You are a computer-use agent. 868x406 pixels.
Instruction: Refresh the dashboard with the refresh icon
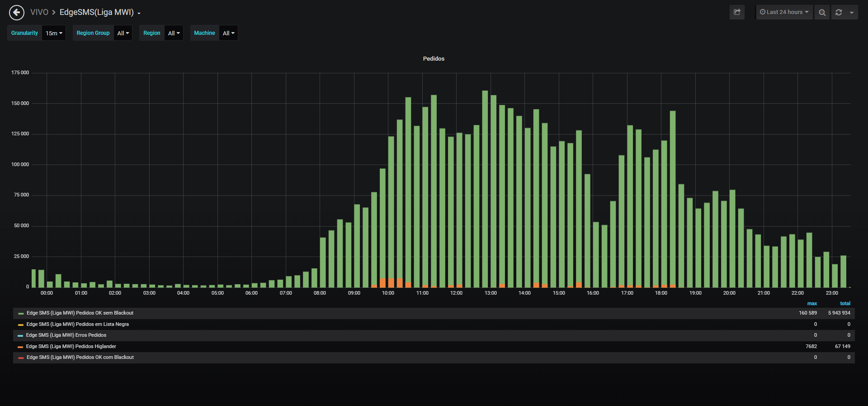coord(839,12)
